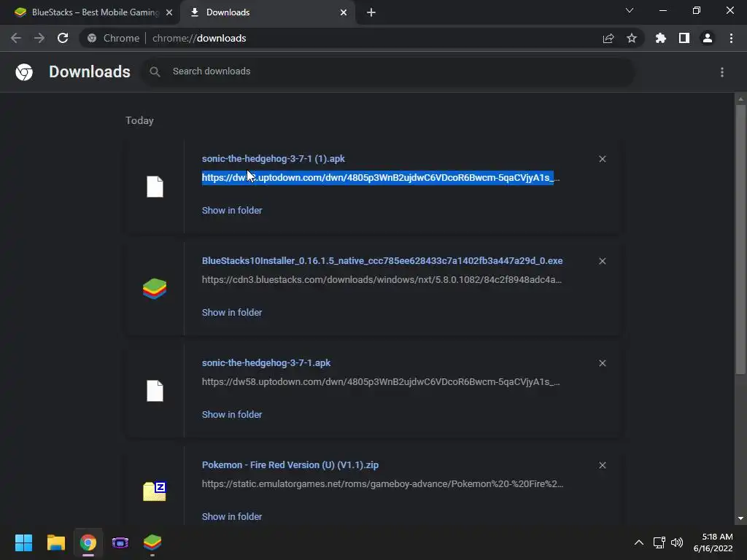Show sonic-the-hedgehog-3-7-1 (1).apk in folder
The width and height of the screenshot is (747, 560).
click(x=232, y=211)
